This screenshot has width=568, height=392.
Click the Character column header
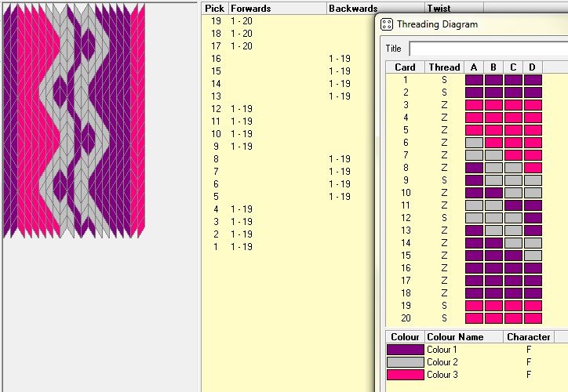tap(529, 337)
